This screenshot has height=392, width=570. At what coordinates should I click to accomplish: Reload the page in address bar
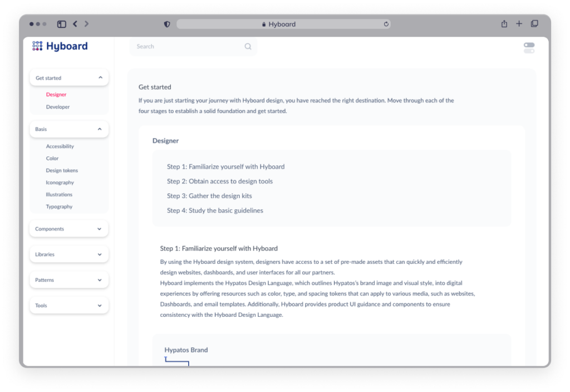point(386,24)
